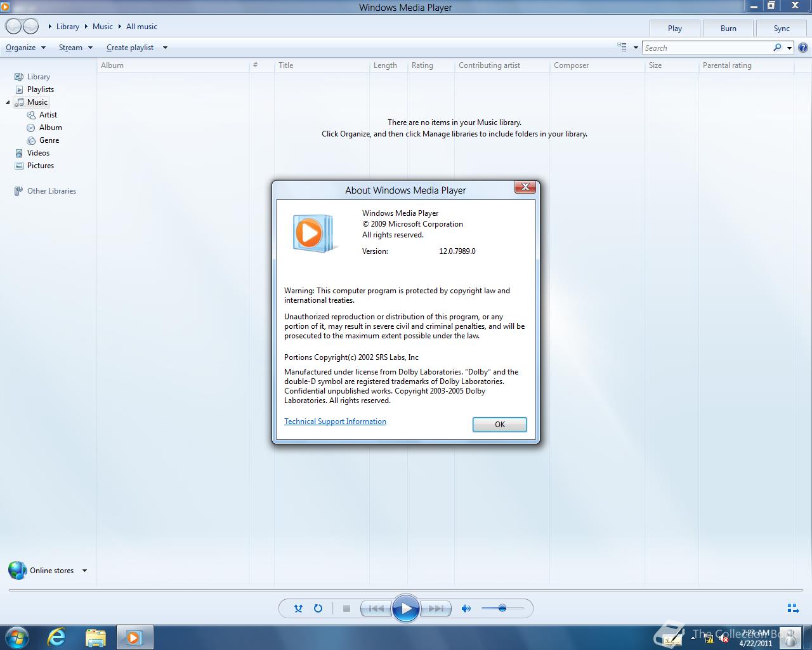This screenshot has height=650, width=812.
Task: Toggle repeat mode
Action: point(318,608)
